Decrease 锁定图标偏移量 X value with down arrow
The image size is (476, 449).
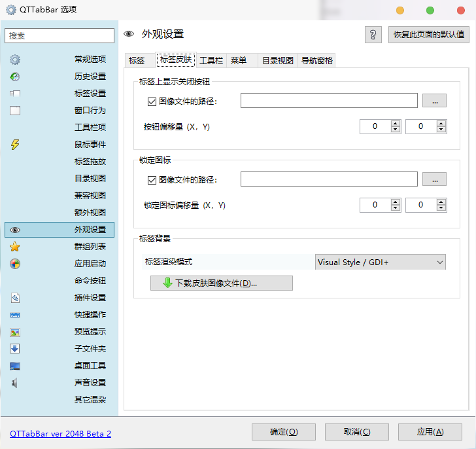395,207
